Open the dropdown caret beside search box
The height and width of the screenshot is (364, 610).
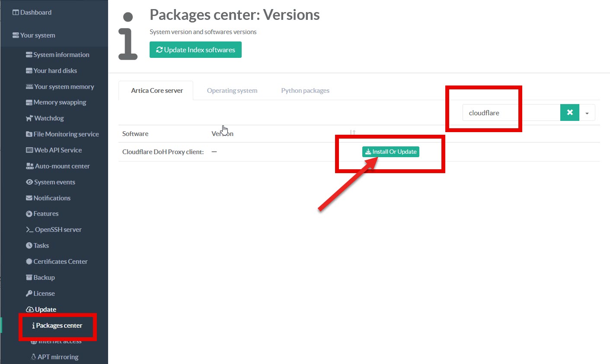tap(587, 113)
